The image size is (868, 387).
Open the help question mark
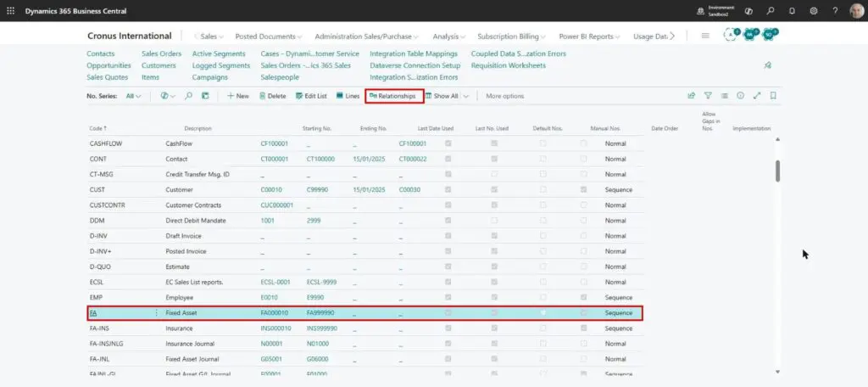click(835, 10)
